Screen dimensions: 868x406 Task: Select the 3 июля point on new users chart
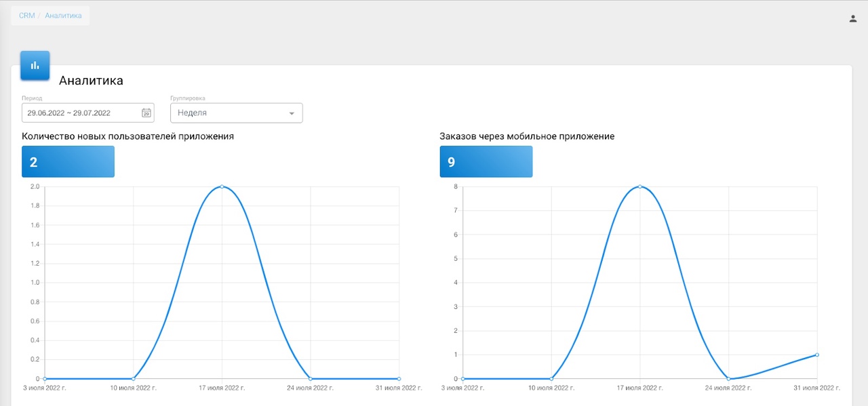[x=45, y=378]
